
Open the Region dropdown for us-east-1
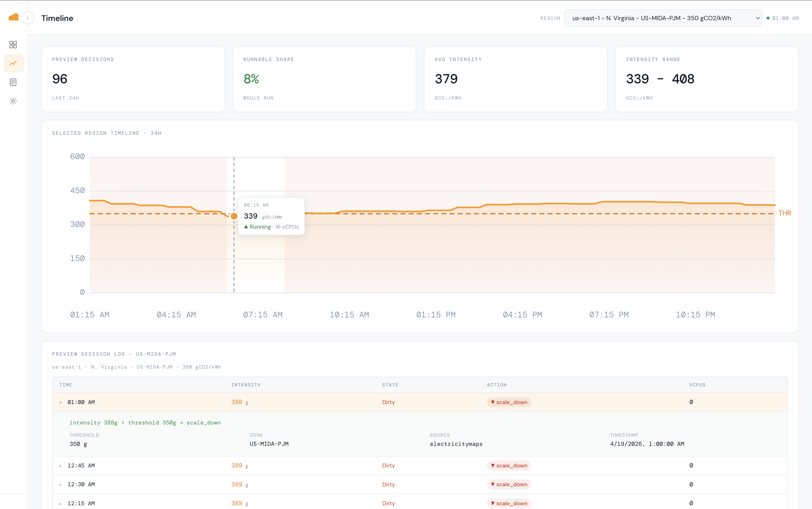click(663, 18)
